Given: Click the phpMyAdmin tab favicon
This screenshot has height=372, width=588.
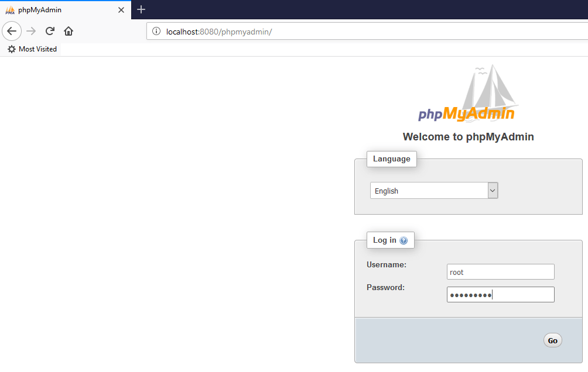Looking at the screenshot, I should [10, 10].
